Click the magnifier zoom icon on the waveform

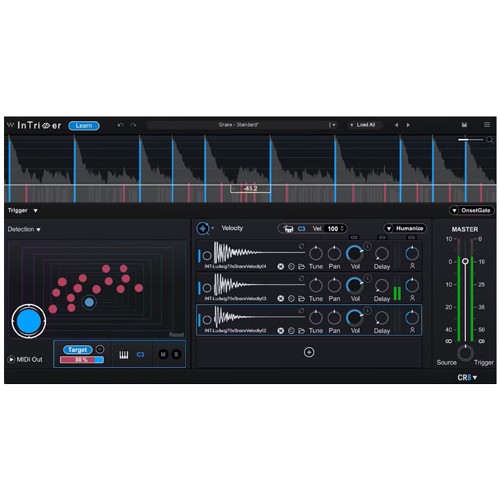click(490, 140)
